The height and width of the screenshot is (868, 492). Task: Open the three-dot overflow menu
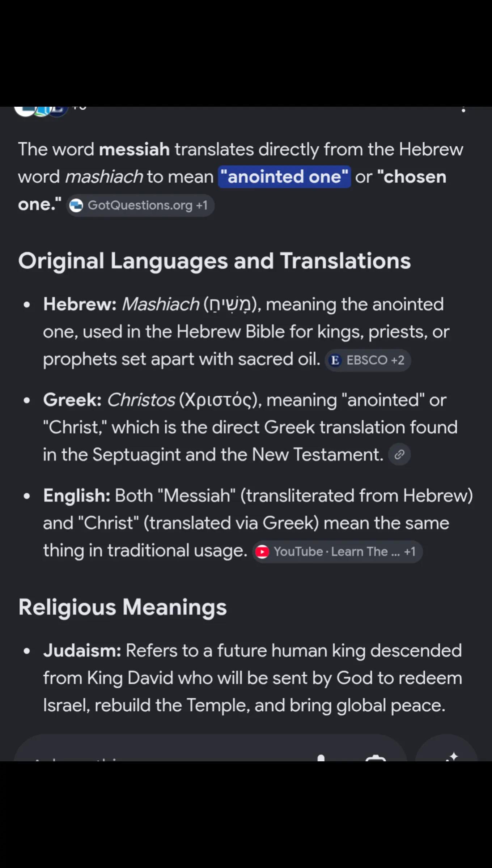pyautogui.click(x=463, y=110)
